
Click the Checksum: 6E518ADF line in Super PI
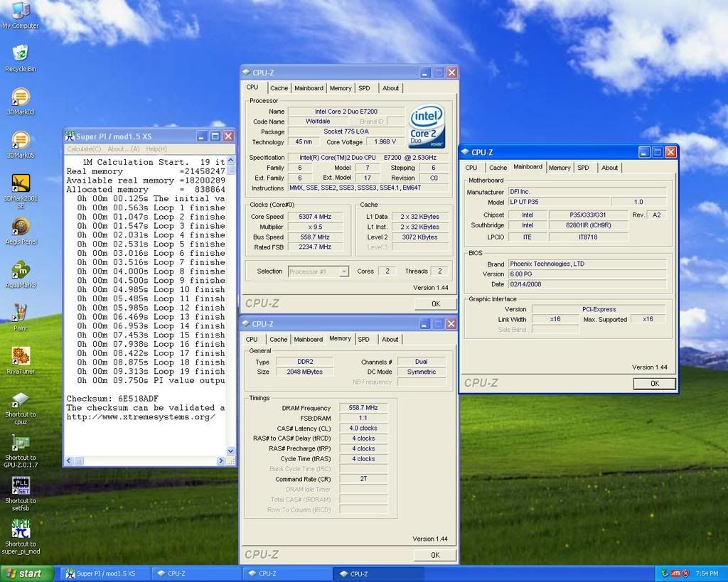click(x=112, y=399)
